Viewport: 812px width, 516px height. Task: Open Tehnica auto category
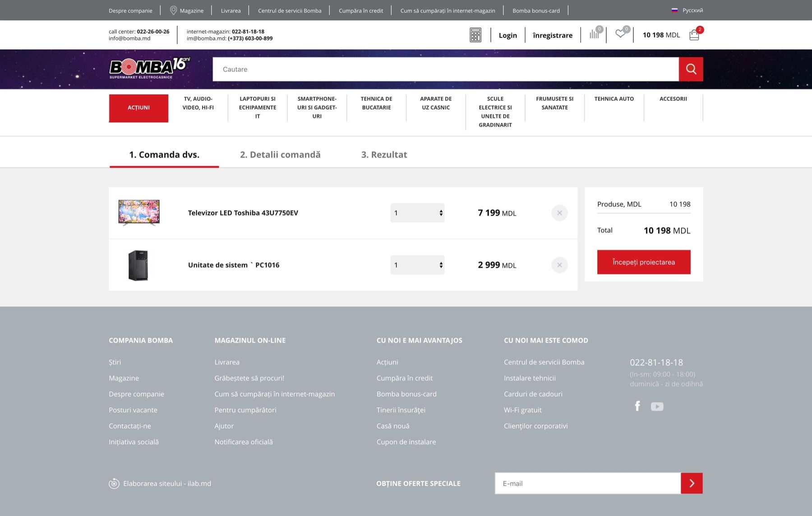(x=614, y=99)
